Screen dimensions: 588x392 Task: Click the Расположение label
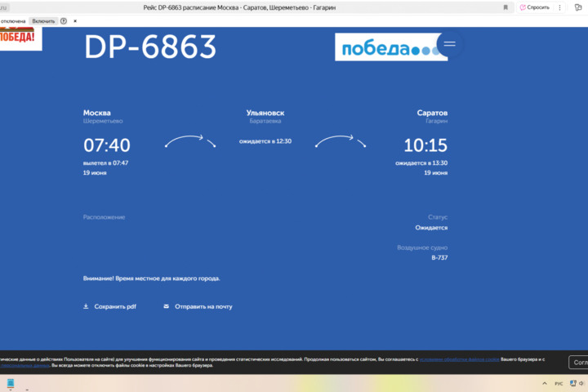point(104,217)
